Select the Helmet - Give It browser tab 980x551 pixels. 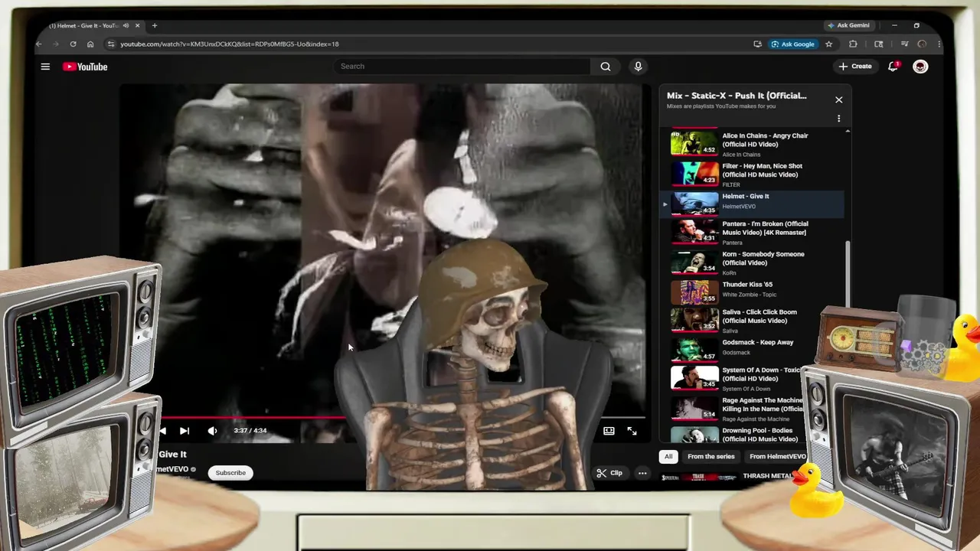tap(84, 25)
